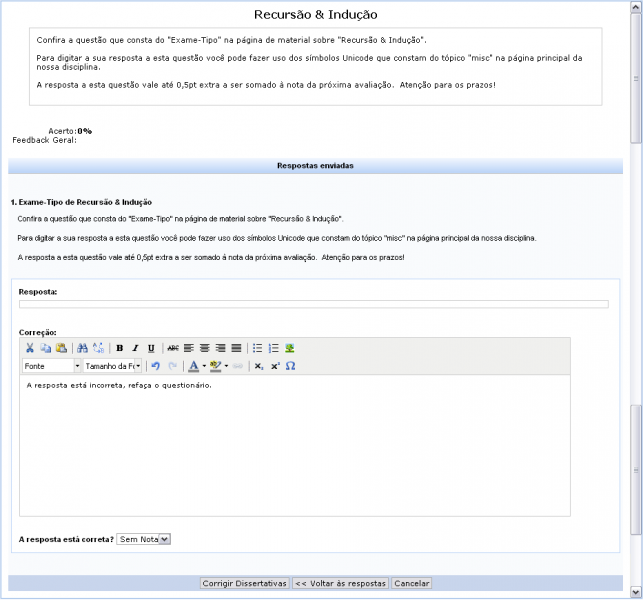This screenshot has height=600, width=643.
Task: Click '1. Exame-Tipo de Recursão & Indução' heading
Action: [81, 202]
